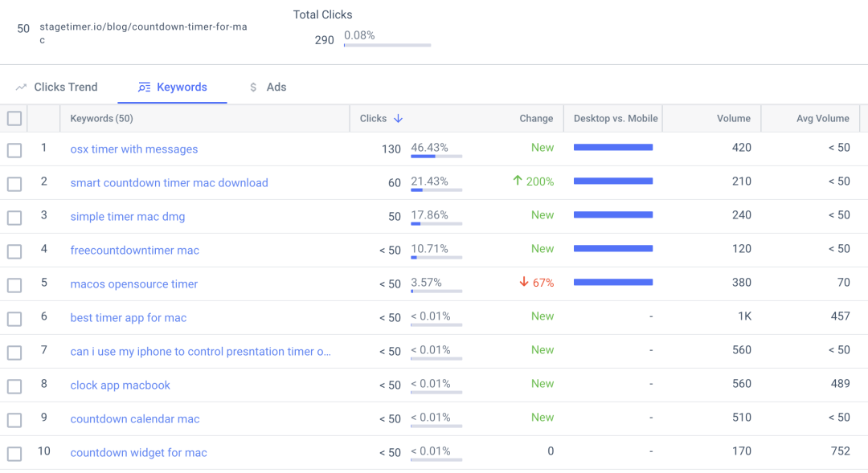868x473 pixels.
Task: Click the dollar sign Ads icon
Action: coord(253,88)
